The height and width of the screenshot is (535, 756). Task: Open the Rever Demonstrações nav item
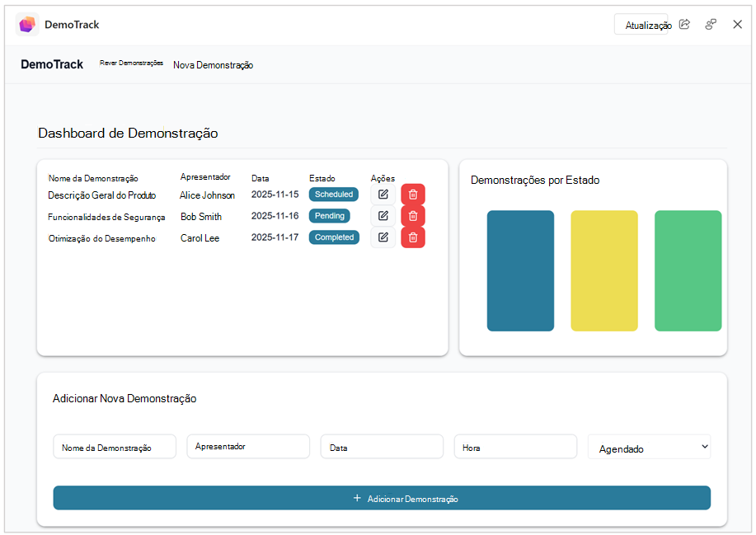pyautogui.click(x=131, y=63)
